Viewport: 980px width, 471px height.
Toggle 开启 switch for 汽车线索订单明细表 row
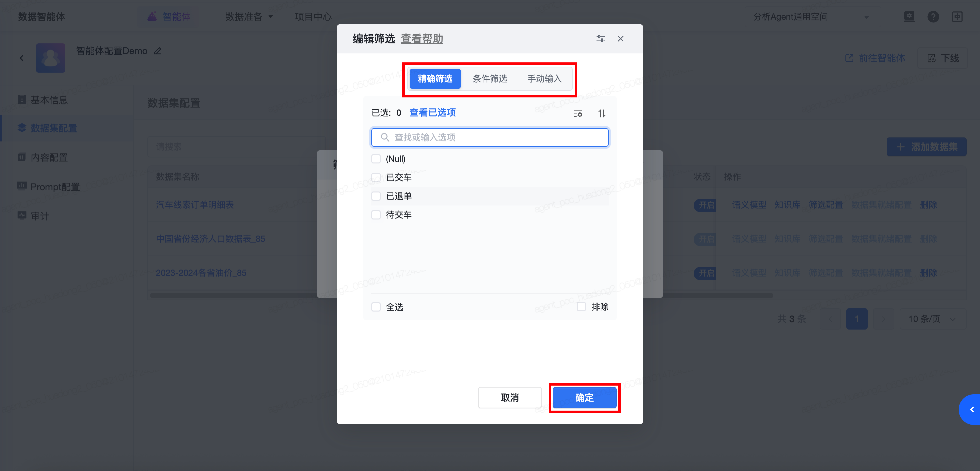[x=705, y=205]
